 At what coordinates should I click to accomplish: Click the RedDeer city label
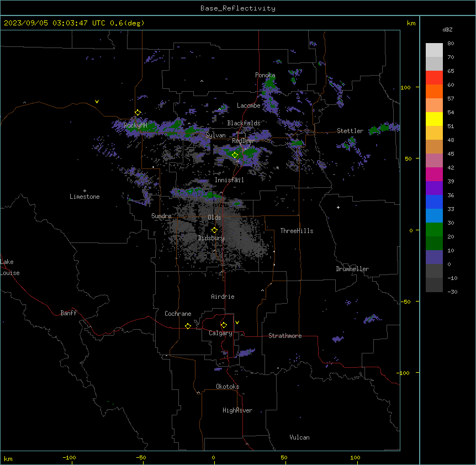pos(243,141)
